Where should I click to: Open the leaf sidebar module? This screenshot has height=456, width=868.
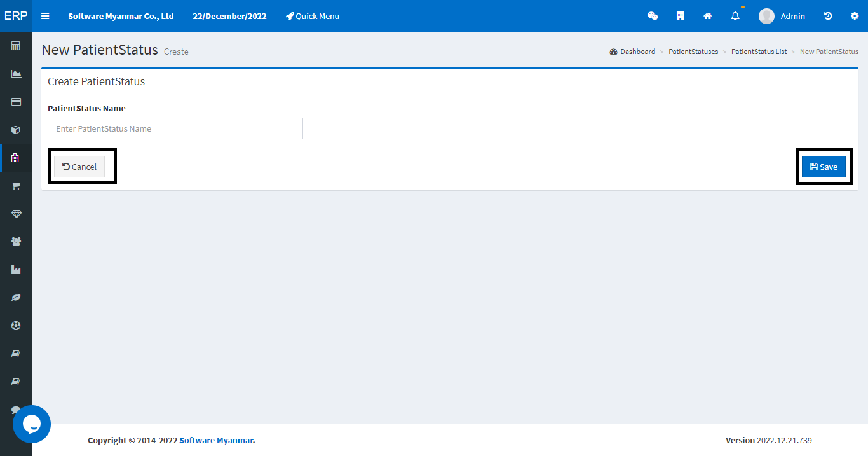coord(16,298)
